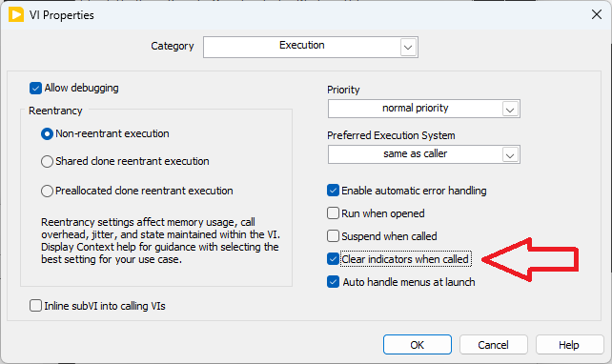The height and width of the screenshot is (364, 612).
Task: Open the Help button
Action: (569, 345)
